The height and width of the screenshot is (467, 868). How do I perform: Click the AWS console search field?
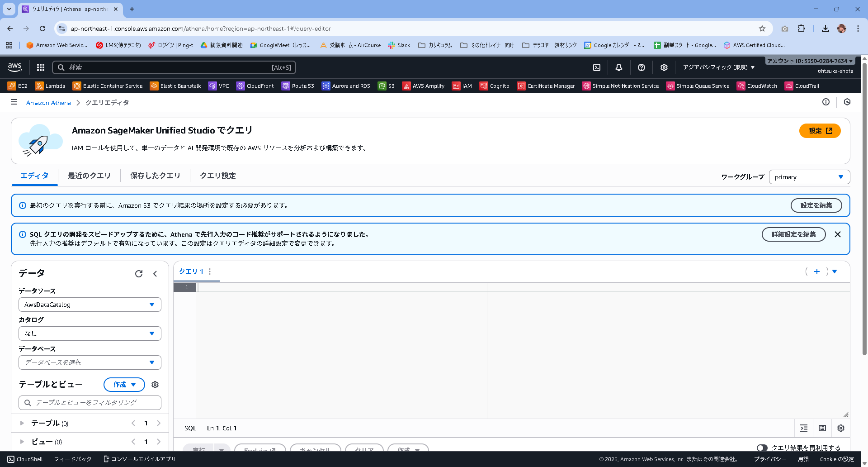coord(174,67)
